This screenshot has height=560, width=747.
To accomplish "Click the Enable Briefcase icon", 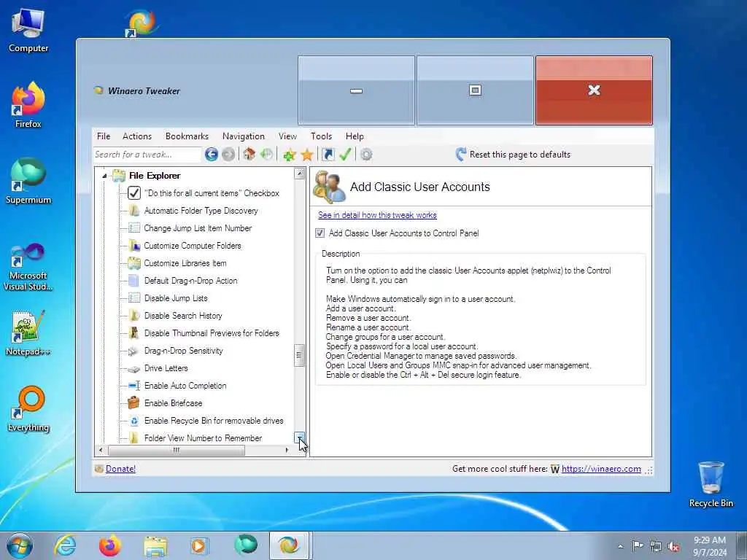I will tap(134, 402).
